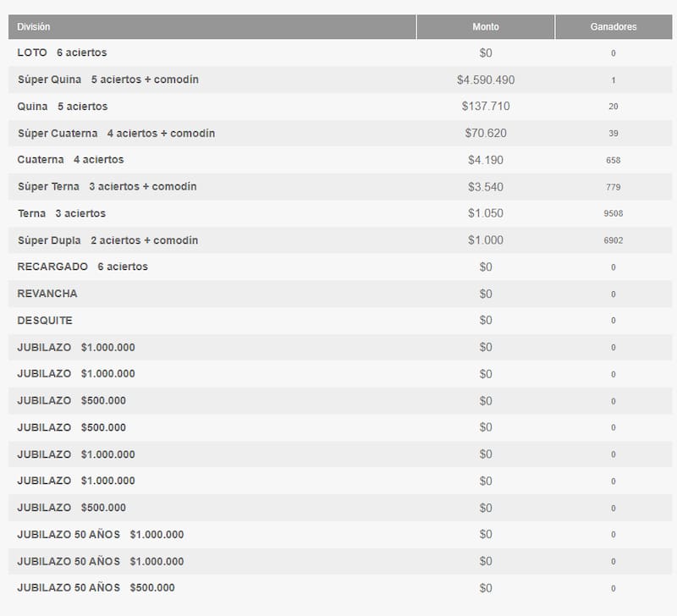This screenshot has height=616, width=677.
Task: Click the $70.620 amount cell
Action: pyautogui.click(x=485, y=133)
